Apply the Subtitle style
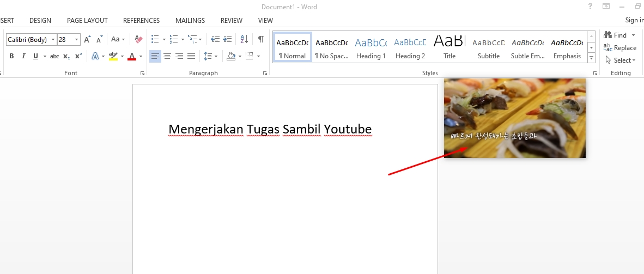This screenshot has height=274, width=644. click(488, 47)
